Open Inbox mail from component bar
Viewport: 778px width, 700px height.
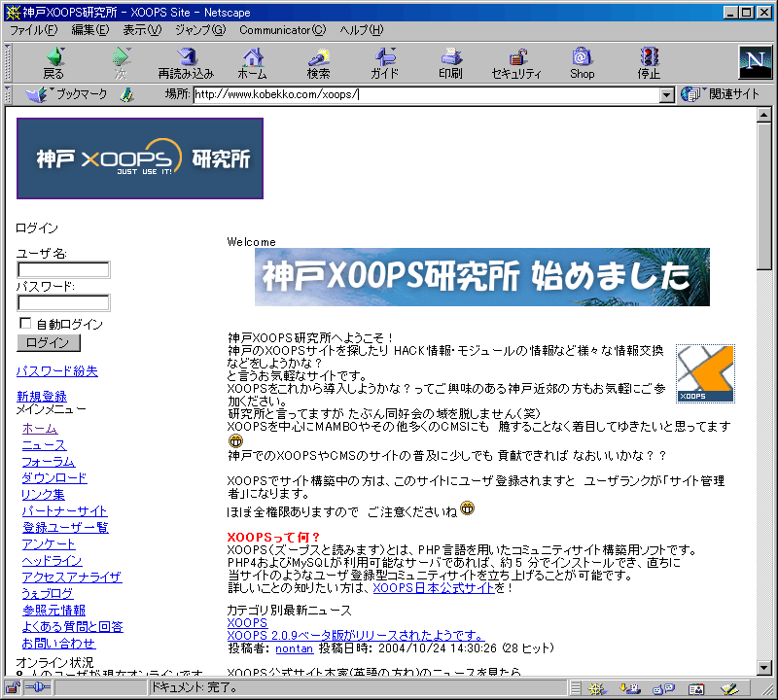pos(630,688)
